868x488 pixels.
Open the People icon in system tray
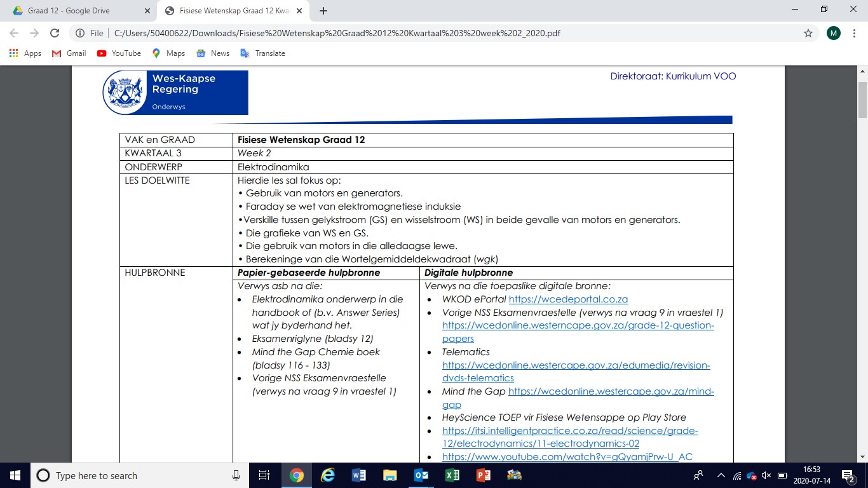click(x=698, y=475)
